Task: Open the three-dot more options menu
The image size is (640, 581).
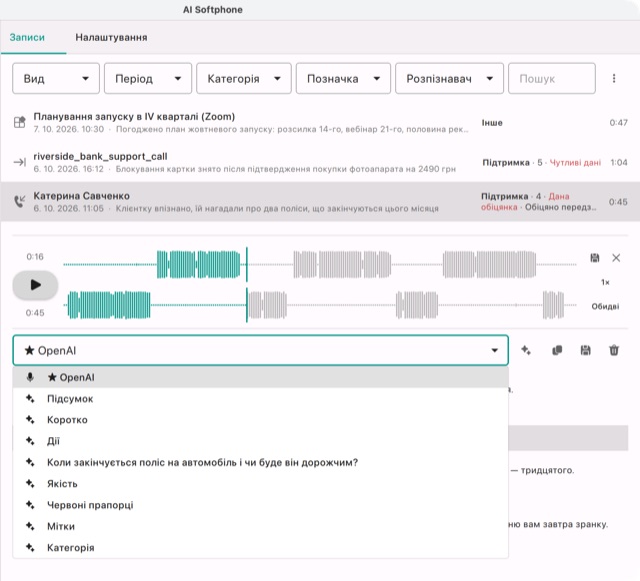Action: tap(614, 78)
